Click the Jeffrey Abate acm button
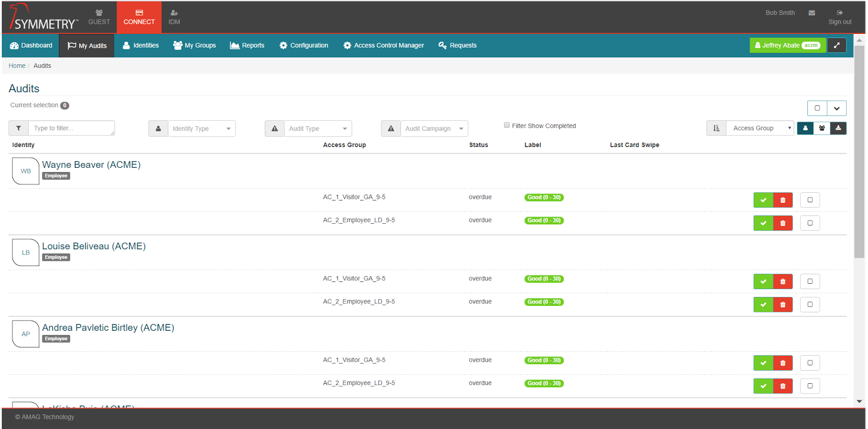 click(x=786, y=45)
